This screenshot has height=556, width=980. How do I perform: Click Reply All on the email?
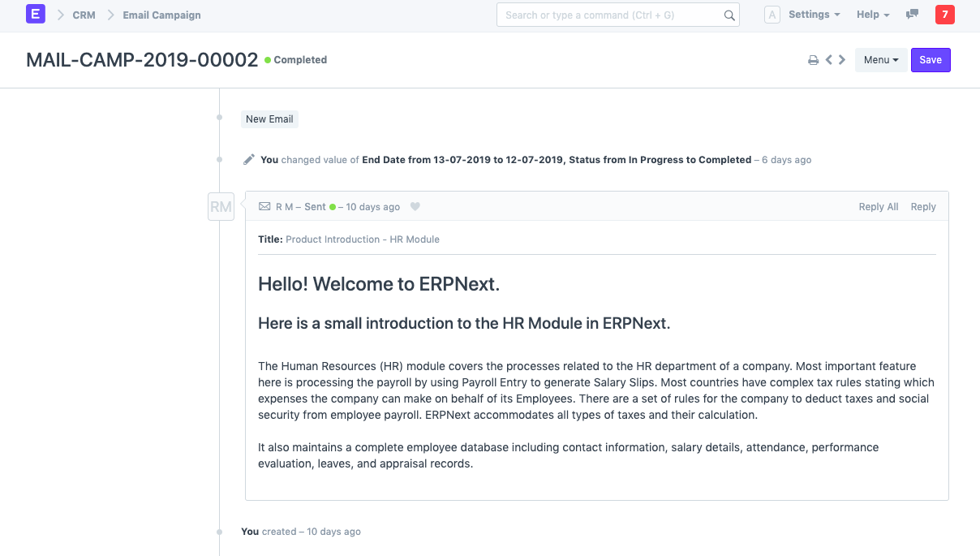(x=878, y=207)
